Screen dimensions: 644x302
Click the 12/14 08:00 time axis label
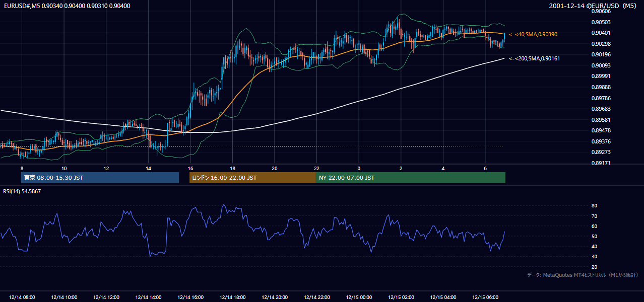pyautogui.click(x=22, y=297)
